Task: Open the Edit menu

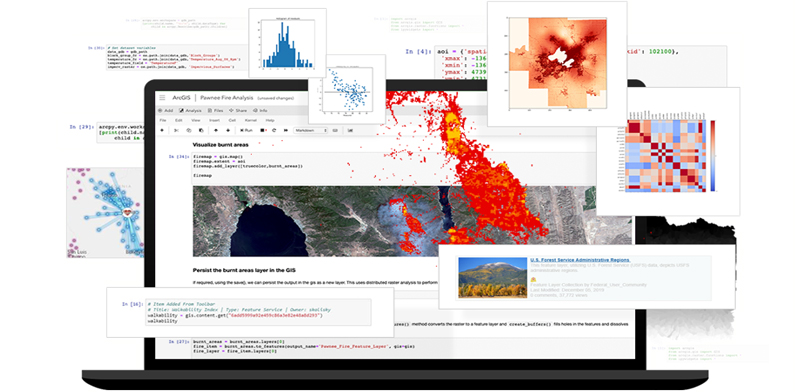Action: point(179,120)
